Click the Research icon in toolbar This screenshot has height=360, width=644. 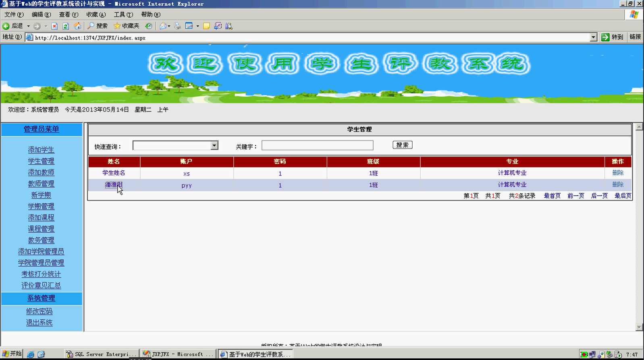[229, 26]
